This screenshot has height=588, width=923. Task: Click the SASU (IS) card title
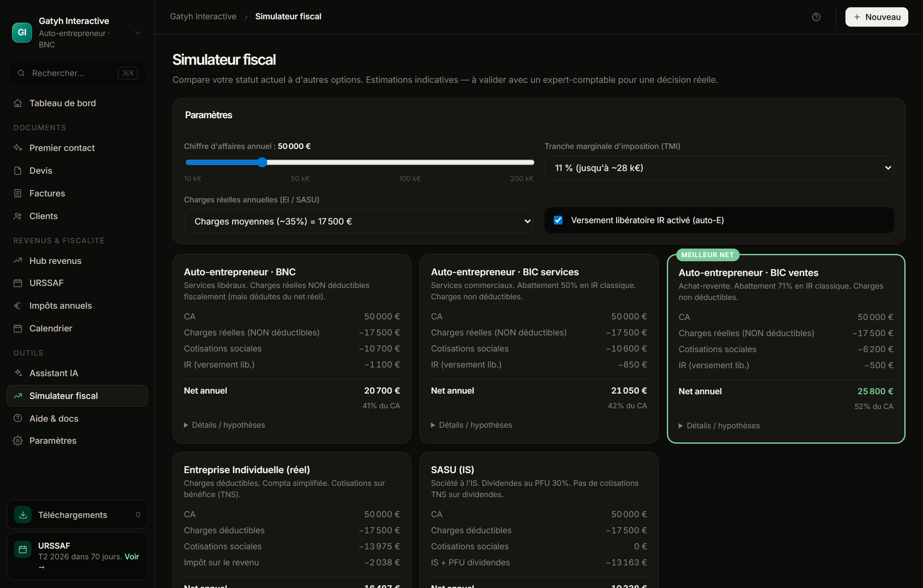coord(453,470)
